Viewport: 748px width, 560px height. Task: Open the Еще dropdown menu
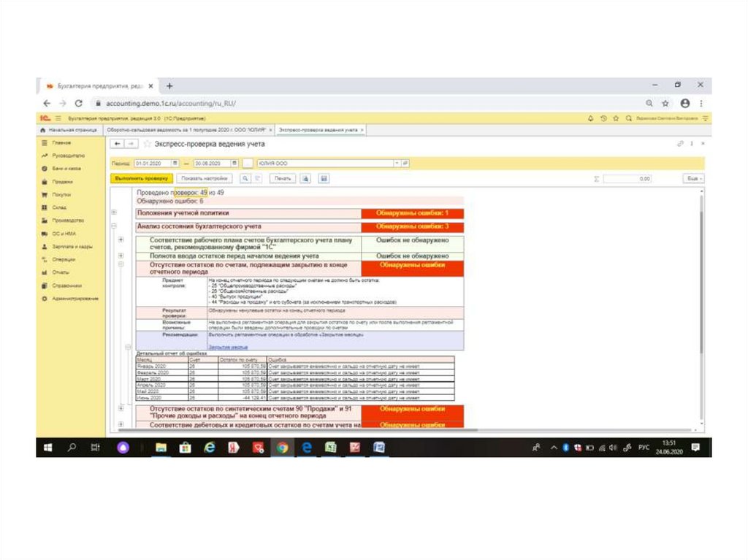tap(694, 178)
